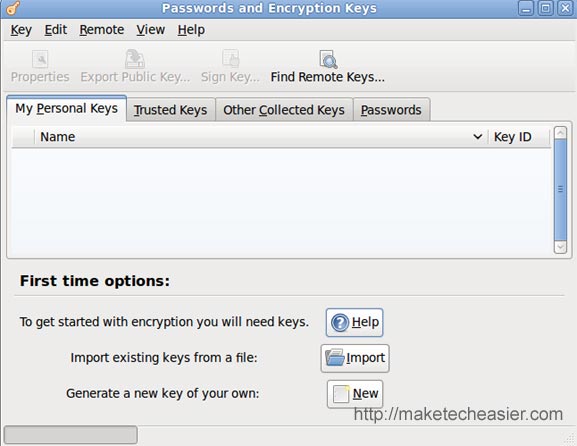This screenshot has height=446, width=577.
Task: Click "Import existing keys from a file:" text
Action: tap(164, 358)
